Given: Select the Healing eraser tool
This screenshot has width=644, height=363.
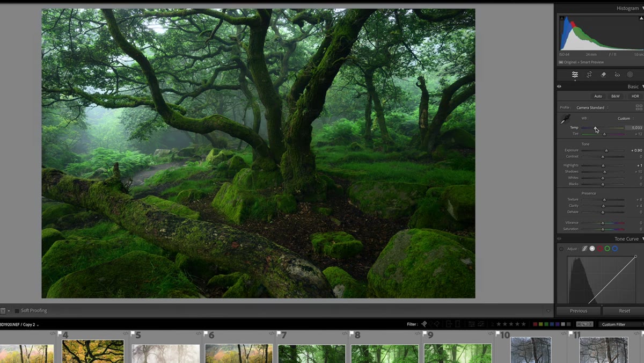Looking at the screenshot, I should point(603,75).
